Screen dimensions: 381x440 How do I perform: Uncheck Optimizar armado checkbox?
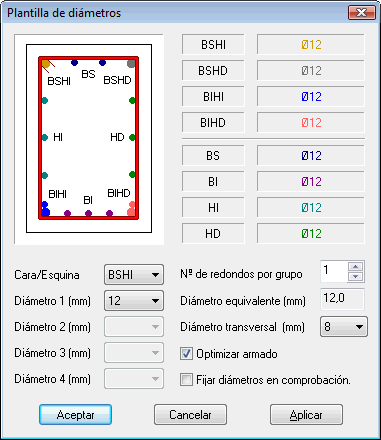coord(186,354)
